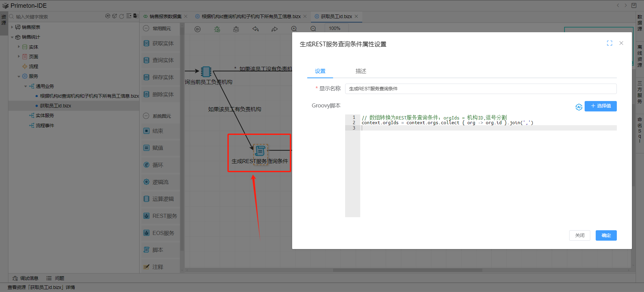Click the green debug bug icon

tap(217, 29)
